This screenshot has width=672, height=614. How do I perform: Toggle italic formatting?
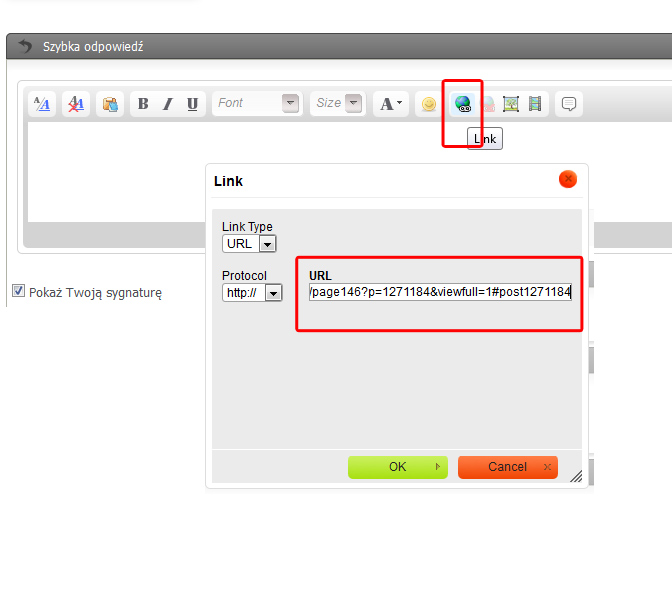click(x=168, y=104)
